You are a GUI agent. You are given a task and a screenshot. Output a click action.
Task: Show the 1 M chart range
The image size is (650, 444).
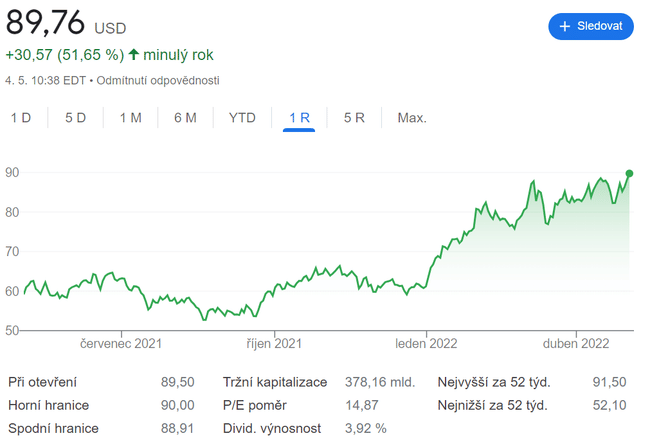click(131, 118)
